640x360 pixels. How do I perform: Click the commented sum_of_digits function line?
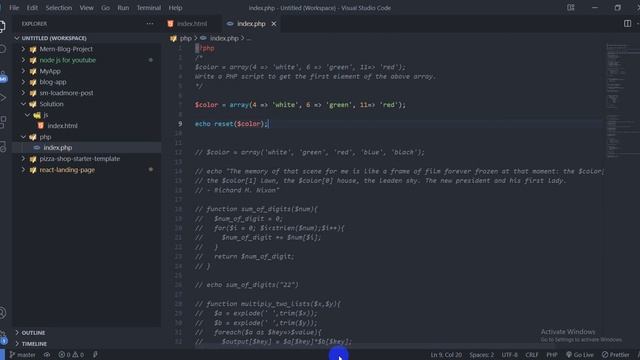256,209
